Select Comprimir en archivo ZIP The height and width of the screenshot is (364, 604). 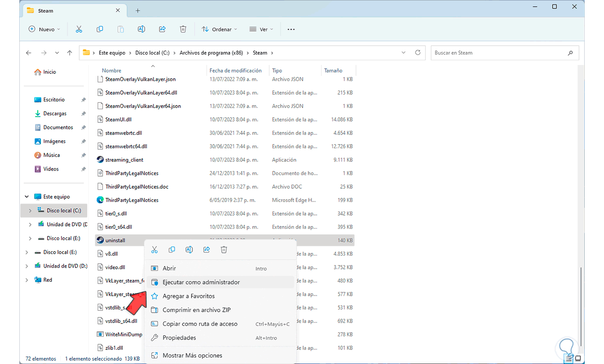point(221,310)
